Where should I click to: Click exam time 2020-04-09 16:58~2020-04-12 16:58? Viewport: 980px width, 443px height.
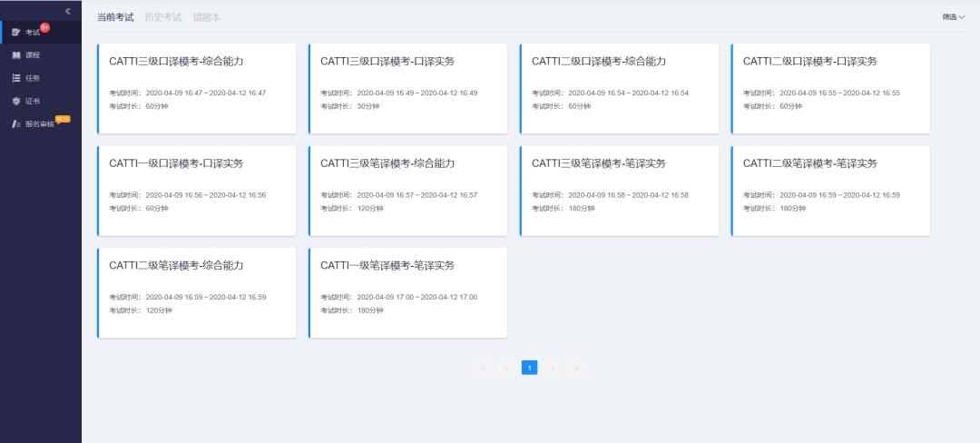628,195
